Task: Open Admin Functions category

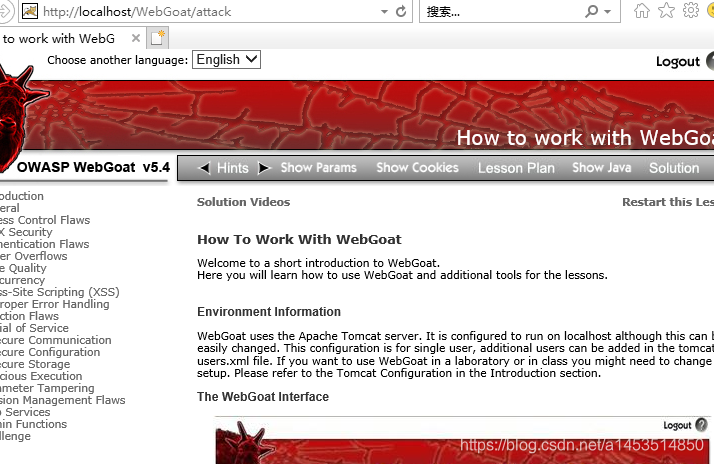Action: click(34, 424)
